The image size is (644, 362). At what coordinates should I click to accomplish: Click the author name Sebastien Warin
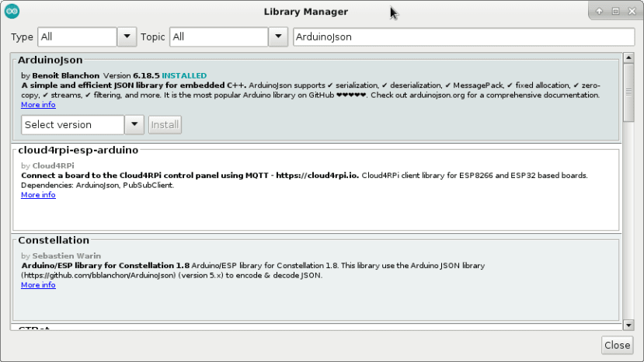pyautogui.click(x=67, y=256)
